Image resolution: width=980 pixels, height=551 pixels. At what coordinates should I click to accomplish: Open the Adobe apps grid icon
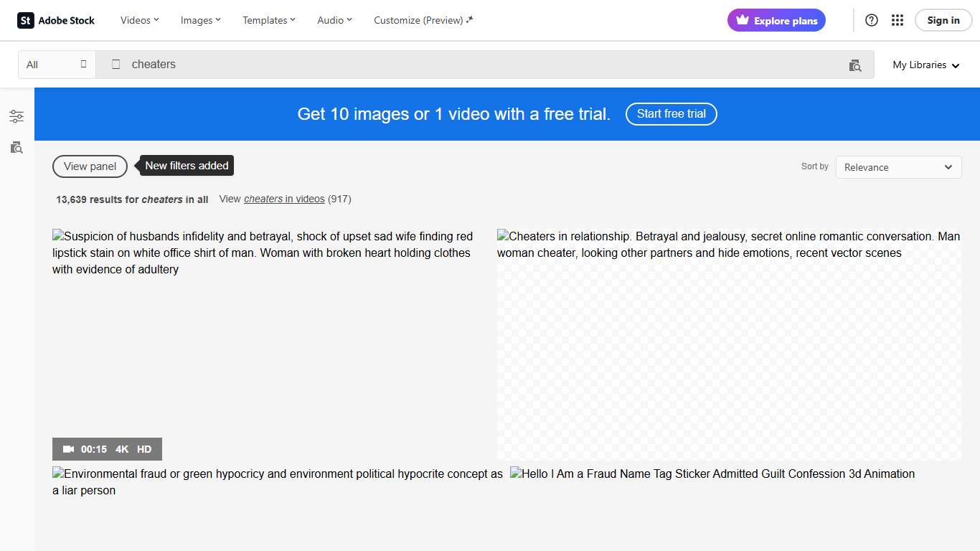pos(897,20)
